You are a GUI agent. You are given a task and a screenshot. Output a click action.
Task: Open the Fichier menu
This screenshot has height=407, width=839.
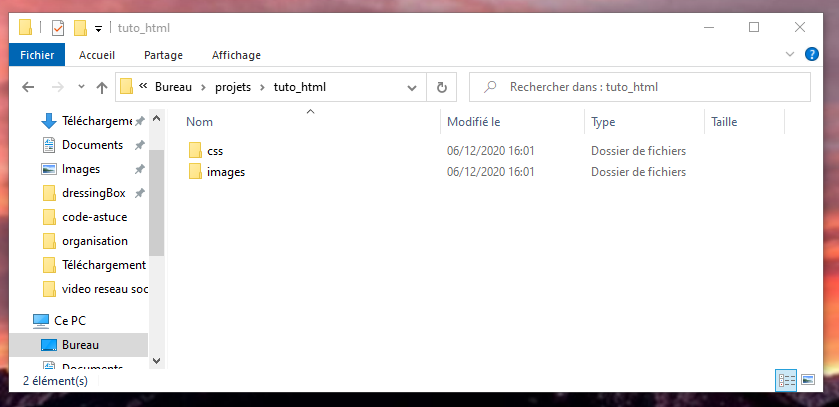pos(37,55)
